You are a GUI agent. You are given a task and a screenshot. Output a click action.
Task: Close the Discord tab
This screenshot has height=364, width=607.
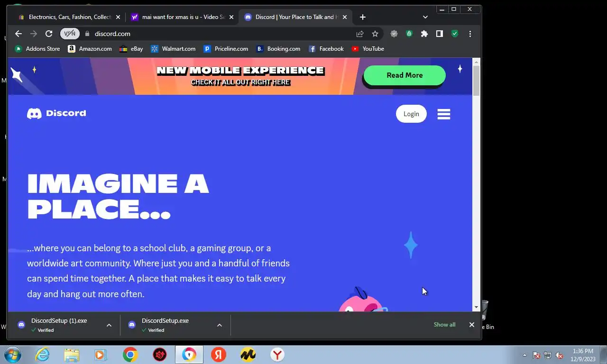tap(345, 17)
